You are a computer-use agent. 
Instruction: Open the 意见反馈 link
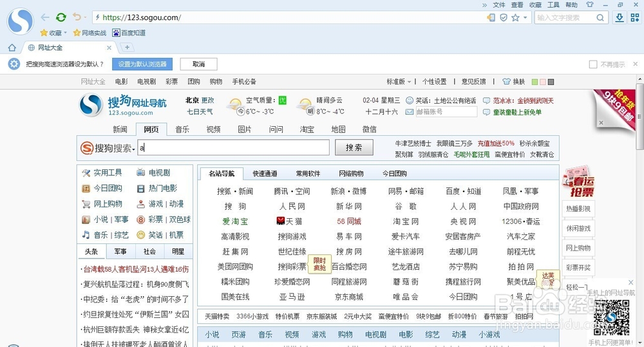click(473, 82)
